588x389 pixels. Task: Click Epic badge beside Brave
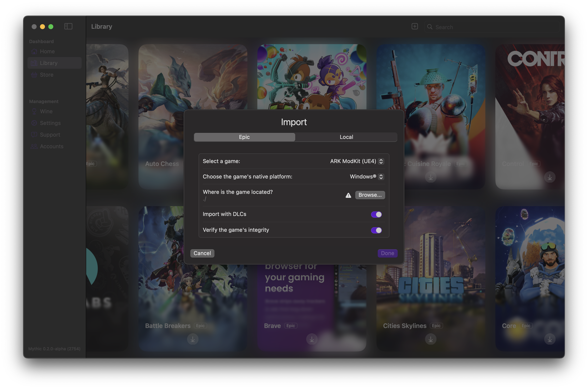coord(290,326)
